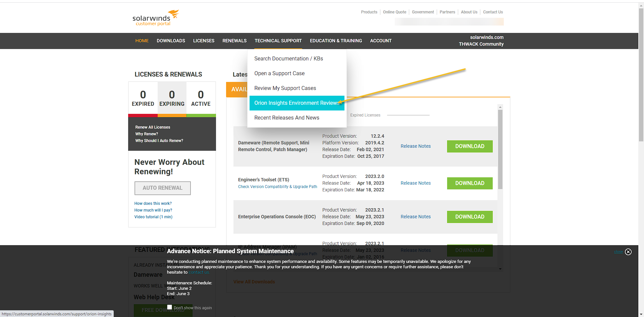Screen dimensions: 644x317
Task: Open the 'How does this work?' link
Action: click(153, 203)
